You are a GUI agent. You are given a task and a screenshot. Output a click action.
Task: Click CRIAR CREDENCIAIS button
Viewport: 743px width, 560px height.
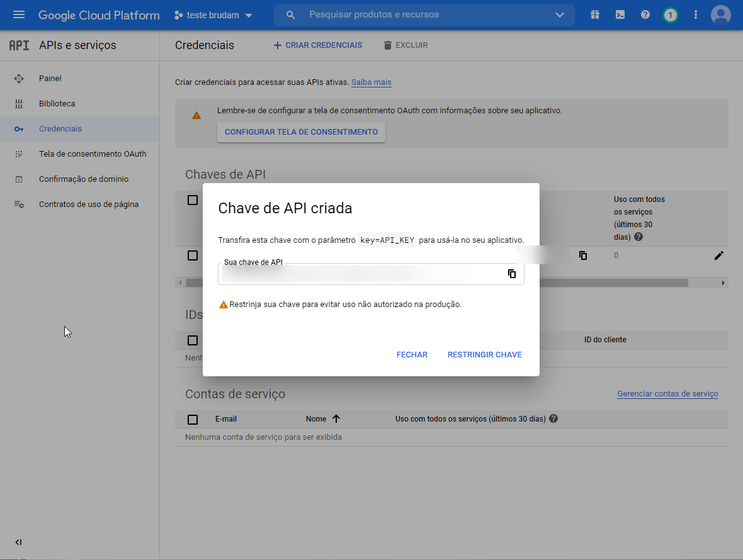(317, 45)
